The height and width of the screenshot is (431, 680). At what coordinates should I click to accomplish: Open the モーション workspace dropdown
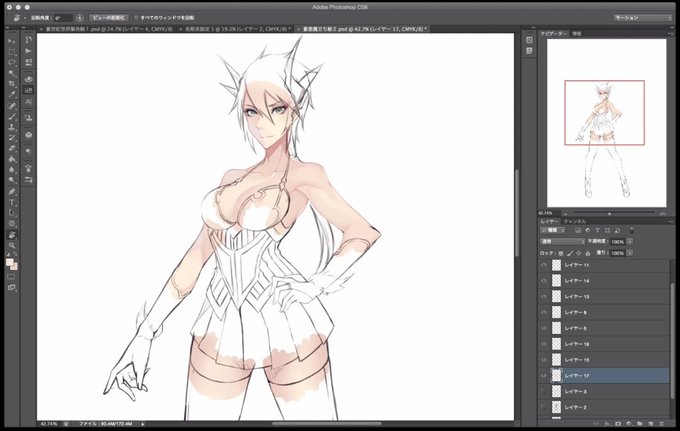point(642,18)
